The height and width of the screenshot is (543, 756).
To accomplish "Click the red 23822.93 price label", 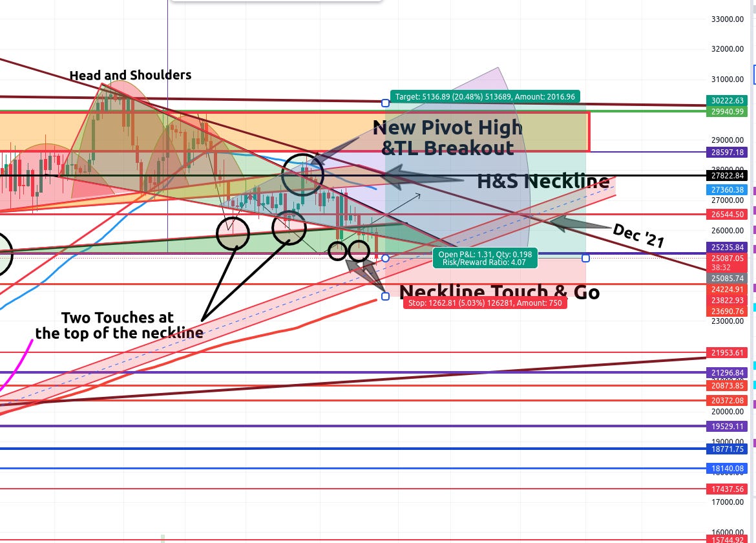I will [728, 300].
